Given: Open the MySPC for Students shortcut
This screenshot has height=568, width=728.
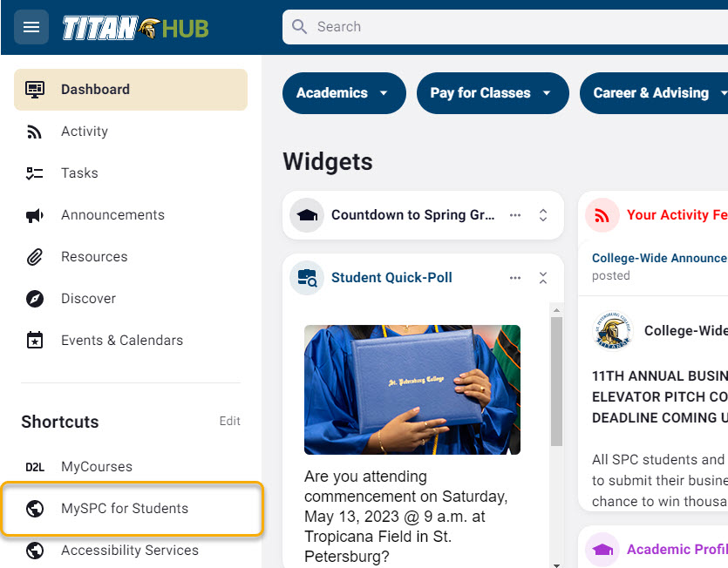Looking at the screenshot, I should coord(122,509).
